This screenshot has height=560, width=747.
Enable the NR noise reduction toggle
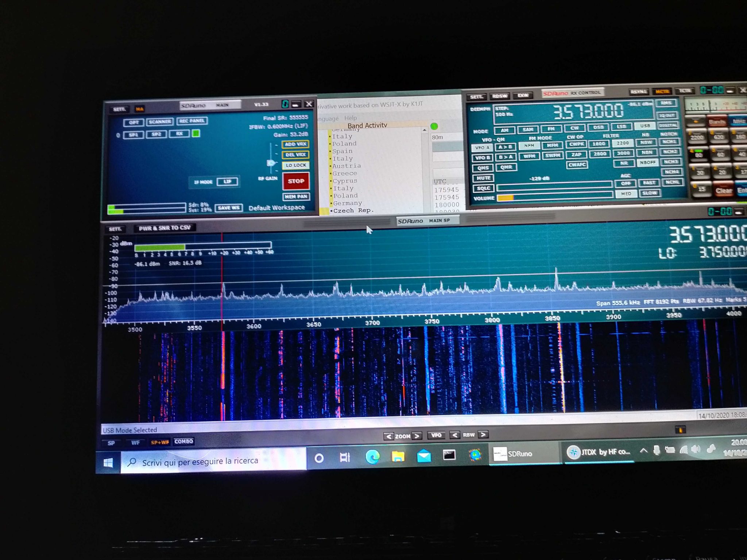click(624, 163)
